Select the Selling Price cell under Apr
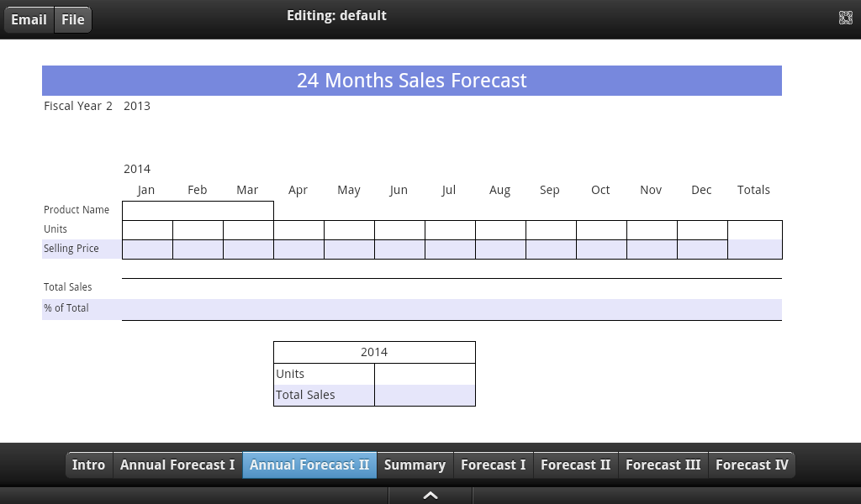The image size is (861, 504). click(299, 249)
